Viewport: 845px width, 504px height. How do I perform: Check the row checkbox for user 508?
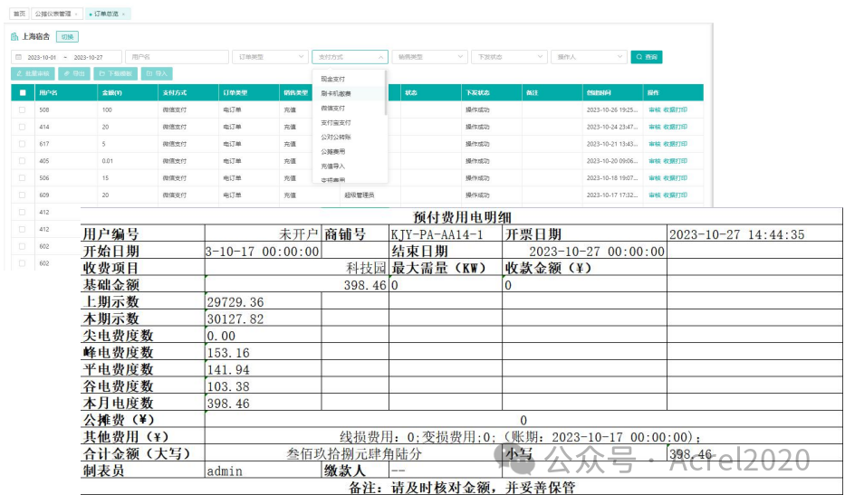[22, 109]
